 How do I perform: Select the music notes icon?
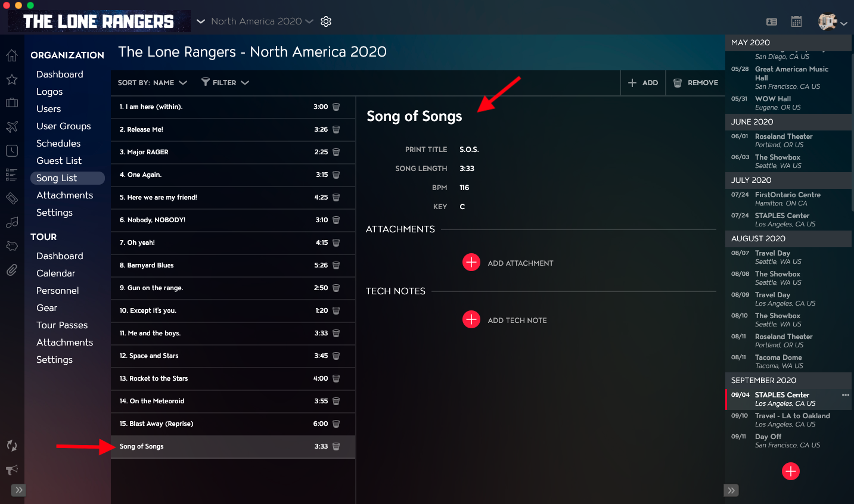[x=12, y=222]
